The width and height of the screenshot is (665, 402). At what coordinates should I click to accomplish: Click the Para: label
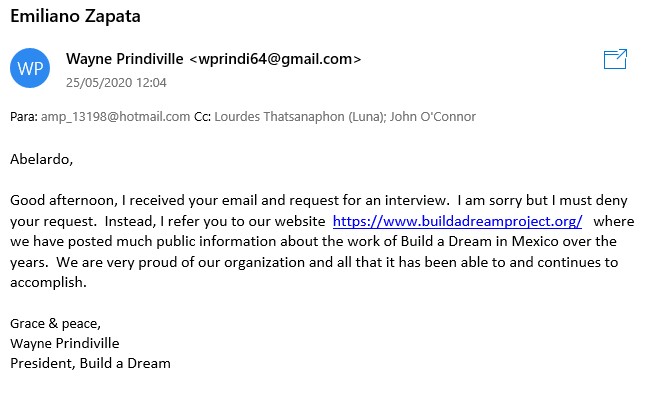pos(24,117)
